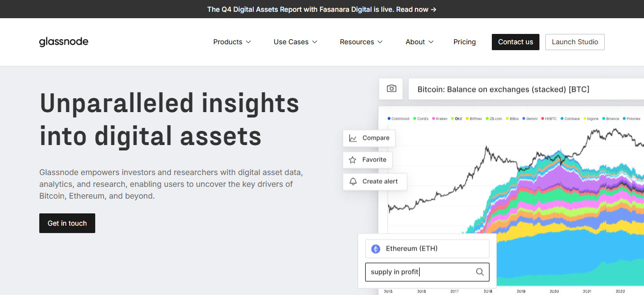Viewport: 644px width, 295px height.
Task: Click the 'supply in profit' search field
Action: [x=420, y=272]
